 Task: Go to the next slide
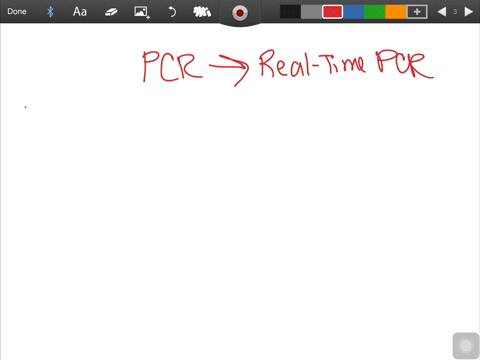point(469,12)
